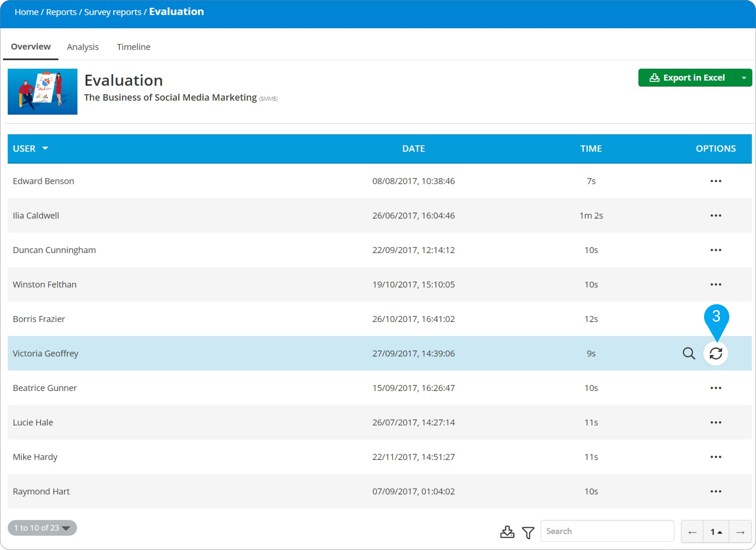View Victoria Geoffrey's survey answers magnifier icon

pyautogui.click(x=689, y=353)
